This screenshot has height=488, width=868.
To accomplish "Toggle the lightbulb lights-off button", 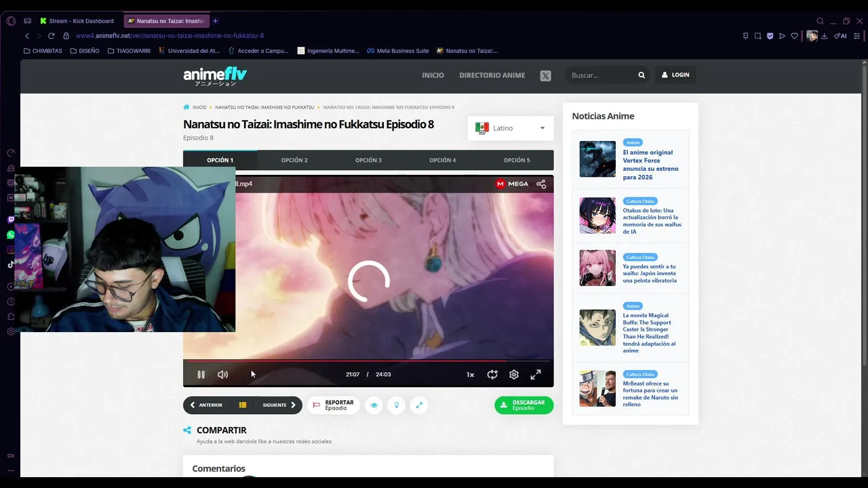I will click(396, 405).
